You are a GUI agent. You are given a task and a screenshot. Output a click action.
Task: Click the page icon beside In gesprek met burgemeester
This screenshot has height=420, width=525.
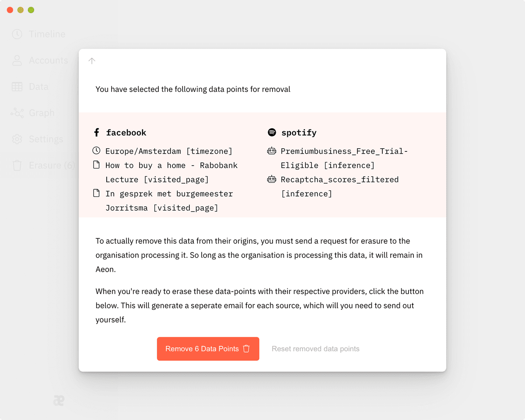[96, 193]
